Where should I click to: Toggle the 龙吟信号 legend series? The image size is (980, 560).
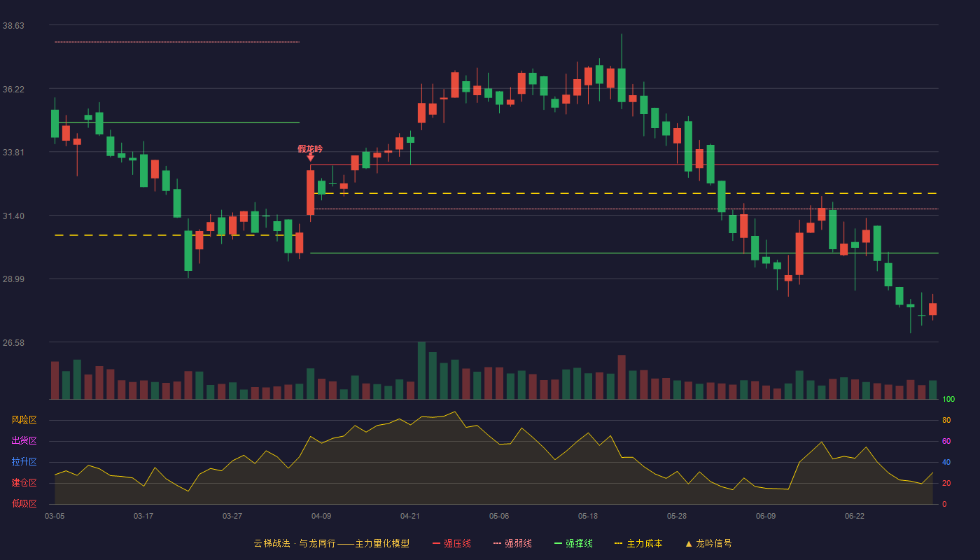708,543
